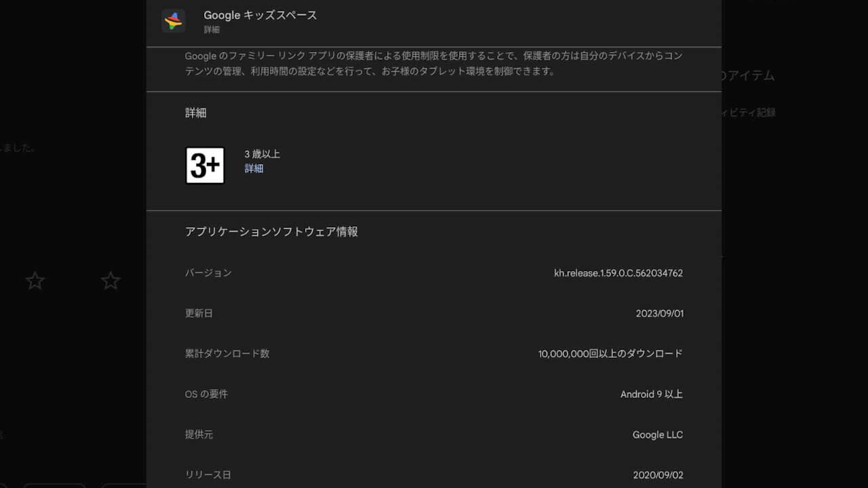Click the dark area outside the dialog
Viewport: 868px width, 488px height.
pyautogui.click(x=73, y=373)
